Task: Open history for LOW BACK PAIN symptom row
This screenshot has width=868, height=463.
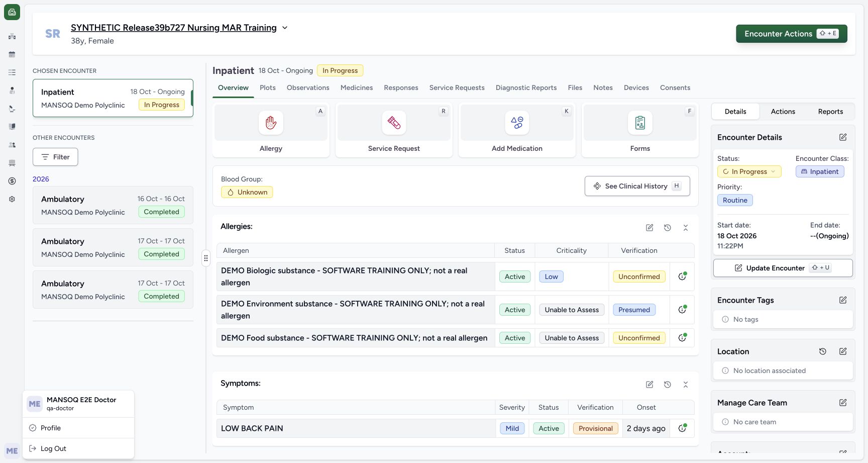Action: click(x=682, y=428)
